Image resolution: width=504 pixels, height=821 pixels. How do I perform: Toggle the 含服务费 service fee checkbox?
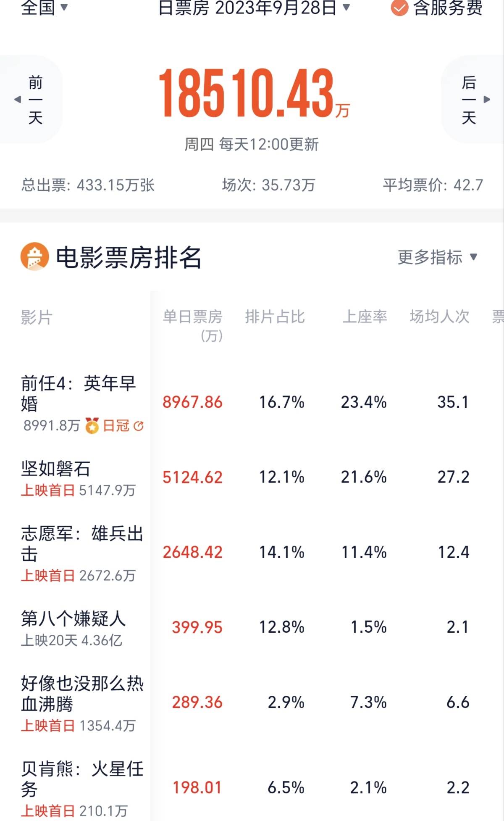tap(399, 8)
